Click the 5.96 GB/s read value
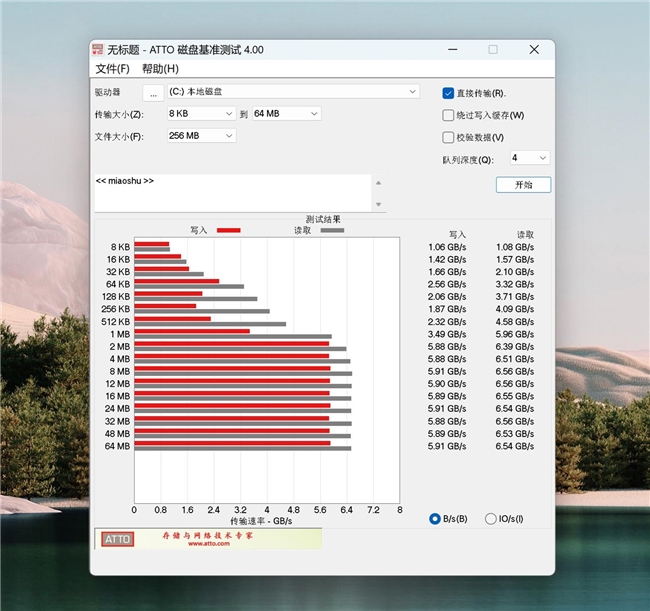This screenshot has height=611, width=650. coord(515,334)
